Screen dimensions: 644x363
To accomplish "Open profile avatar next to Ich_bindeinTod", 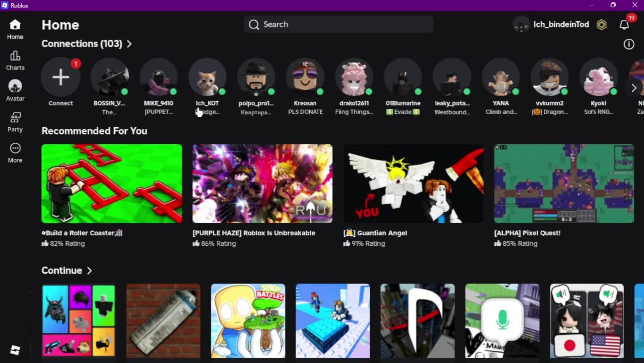I will tap(521, 25).
